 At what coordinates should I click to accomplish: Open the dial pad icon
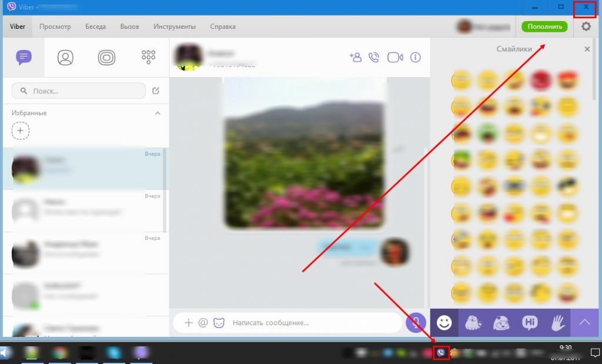pyautogui.click(x=148, y=57)
